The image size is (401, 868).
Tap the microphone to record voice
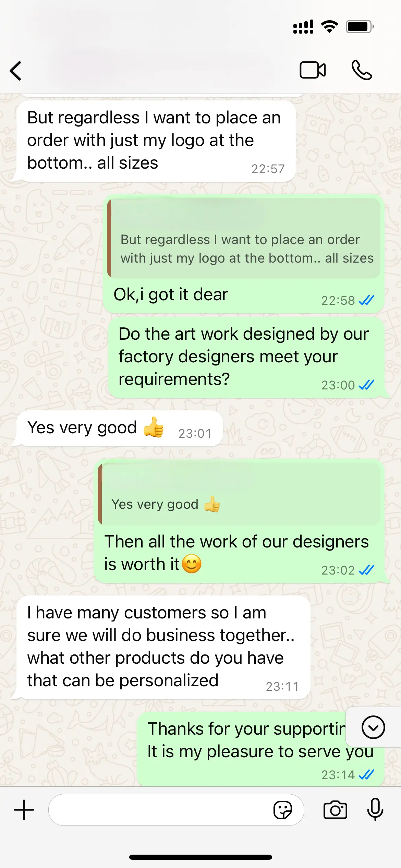375,809
